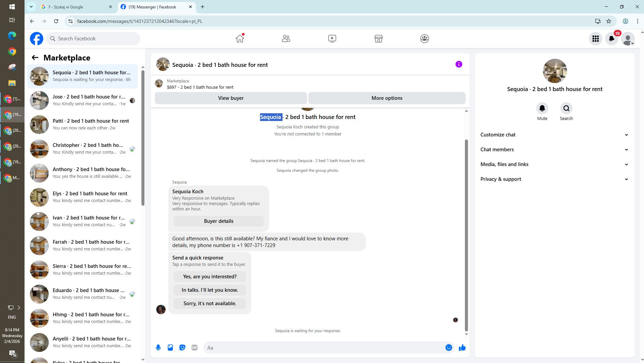Open the listing '$897 - 2 bed 1 bath house for rent'
This screenshot has width=644, height=363.
pos(200,87)
